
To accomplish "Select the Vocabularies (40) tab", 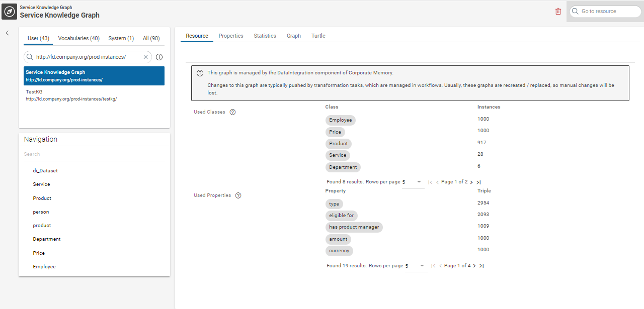I will (x=78, y=38).
